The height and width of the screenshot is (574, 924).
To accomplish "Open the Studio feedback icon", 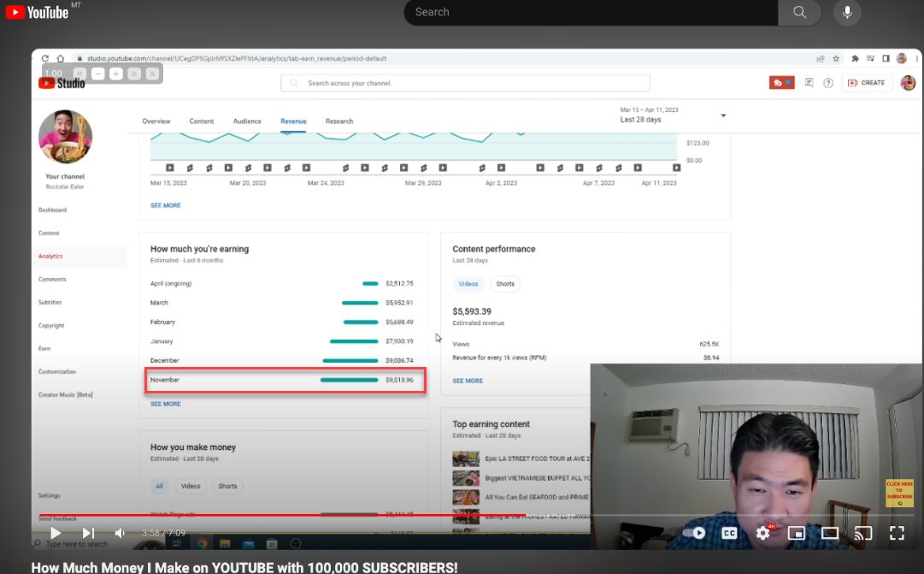I will [x=809, y=83].
